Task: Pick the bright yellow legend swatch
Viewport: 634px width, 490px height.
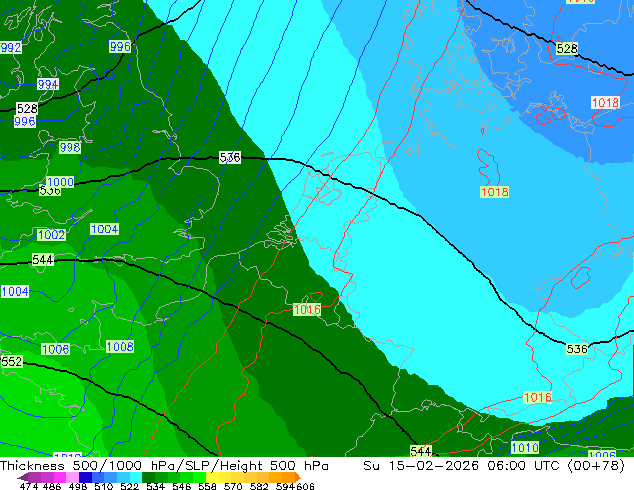Action: click(212, 477)
